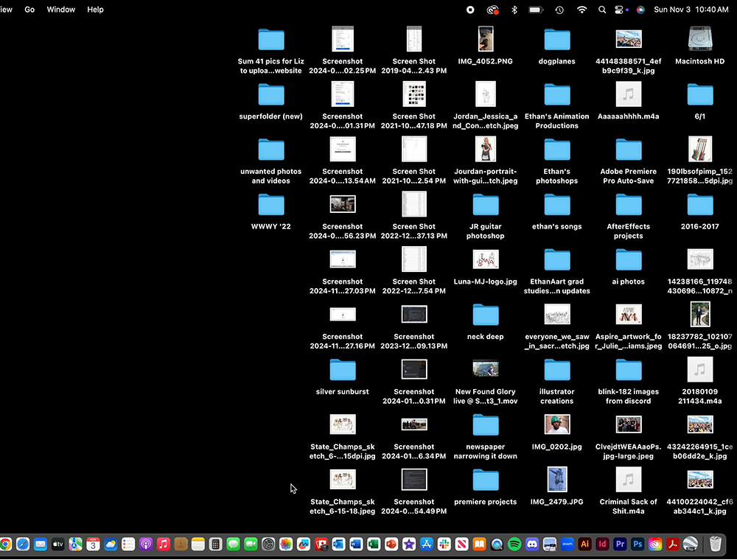Select the superfolder (new) folder
Screen dimensions: 737x560
point(271,94)
